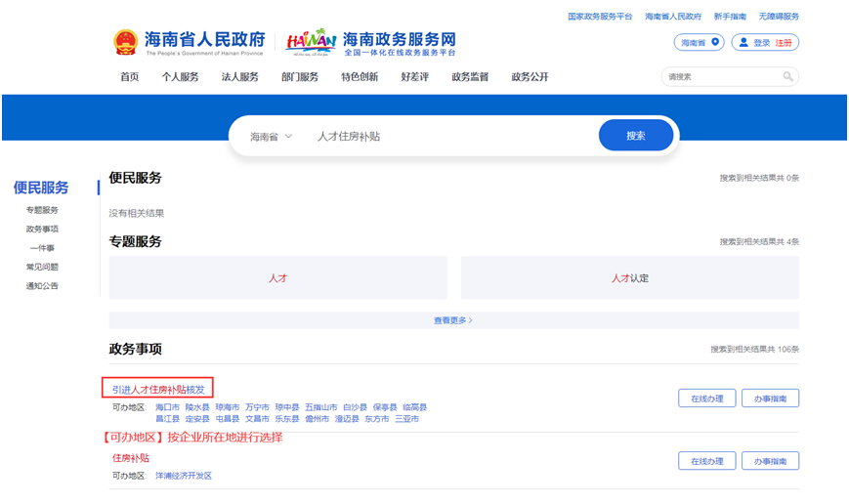849x504 pixels.
Task: Select 便民服务 in the left sidebar
Action: (x=41, y=188)
